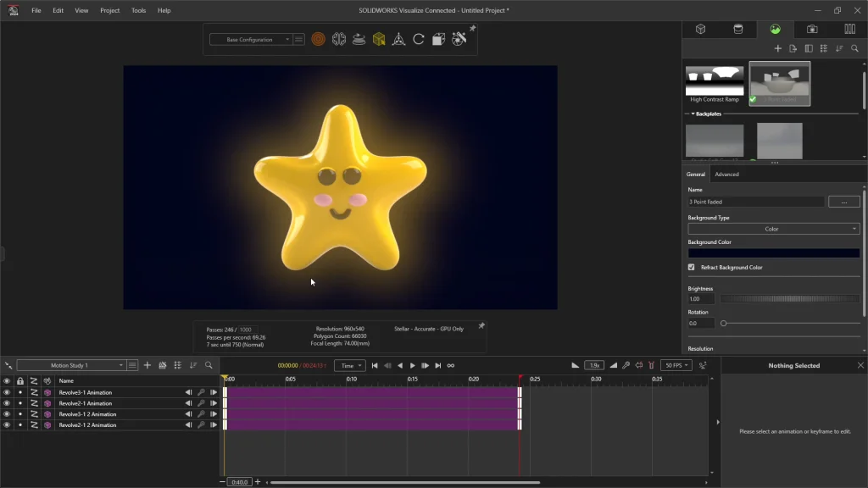Open the Models tab cube icon
This screenshot has width=868, height=488.
[x=701, y=29]
